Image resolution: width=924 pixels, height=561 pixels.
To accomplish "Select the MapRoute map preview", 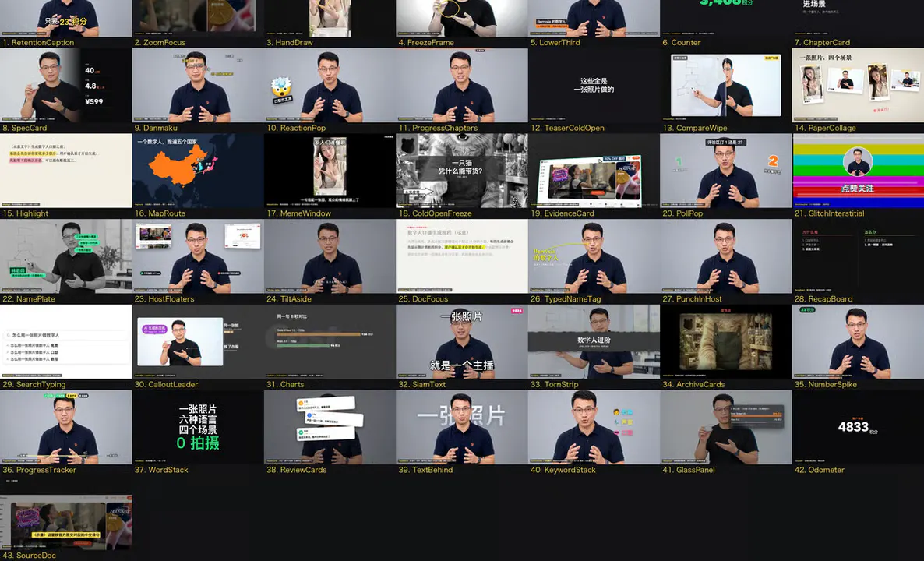I will (198, 171).
